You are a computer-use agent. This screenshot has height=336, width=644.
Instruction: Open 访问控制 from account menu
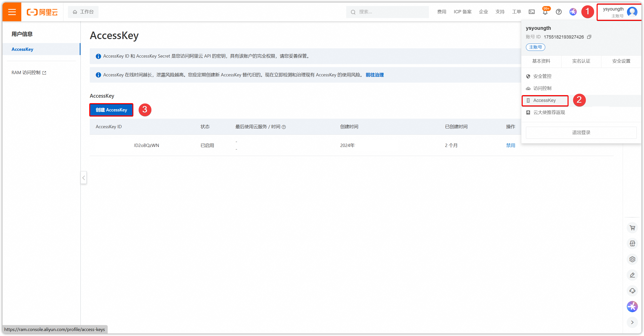tap(542, 88)
